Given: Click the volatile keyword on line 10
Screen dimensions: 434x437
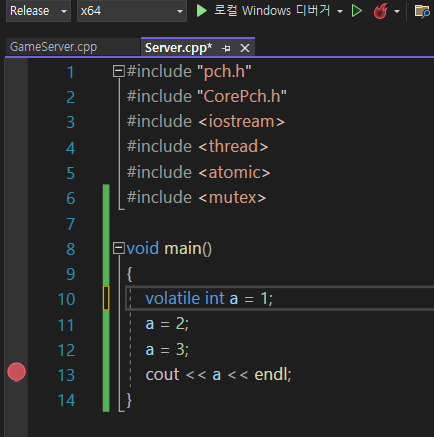Looking at the screenshot, I should (173, 298).
